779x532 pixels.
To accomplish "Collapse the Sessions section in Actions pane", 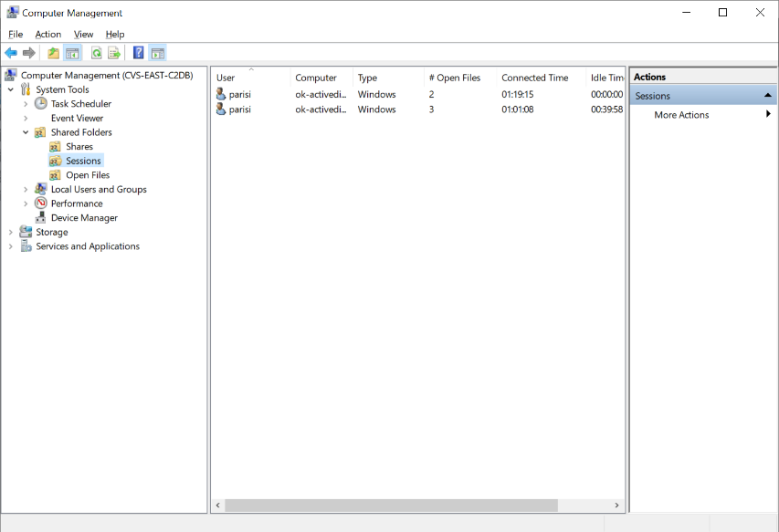I will click(x=768, y=96).
